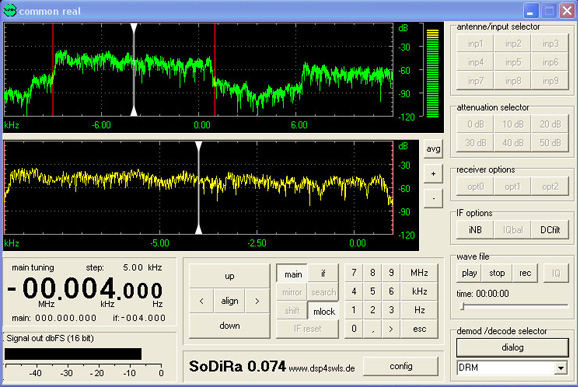Click the SoDiRa app icon in title bar
578x387 pixels.
click(x=10, y=11)
